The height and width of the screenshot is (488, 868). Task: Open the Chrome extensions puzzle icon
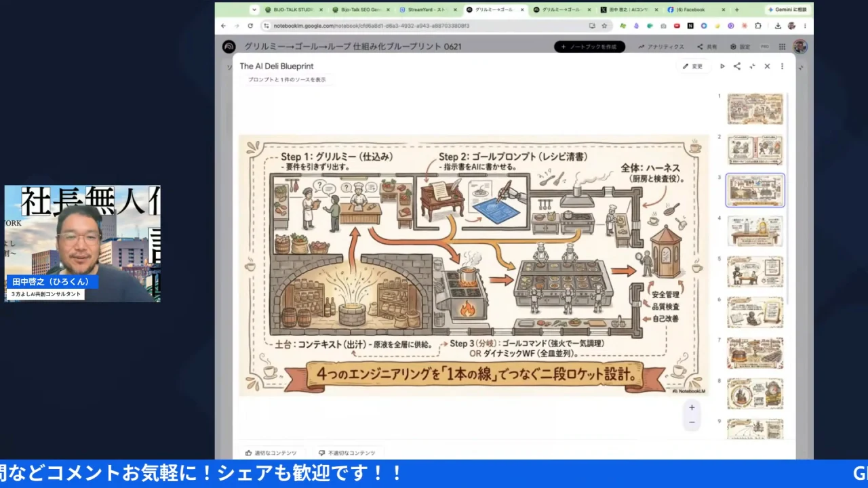(758, 26)
